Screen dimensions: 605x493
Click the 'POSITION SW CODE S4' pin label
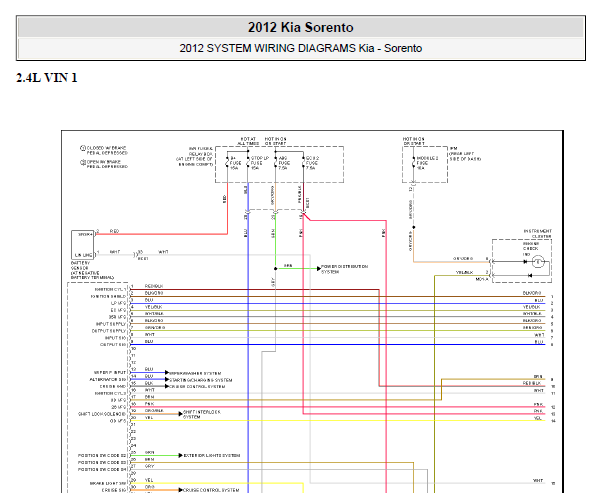[102, 469]
